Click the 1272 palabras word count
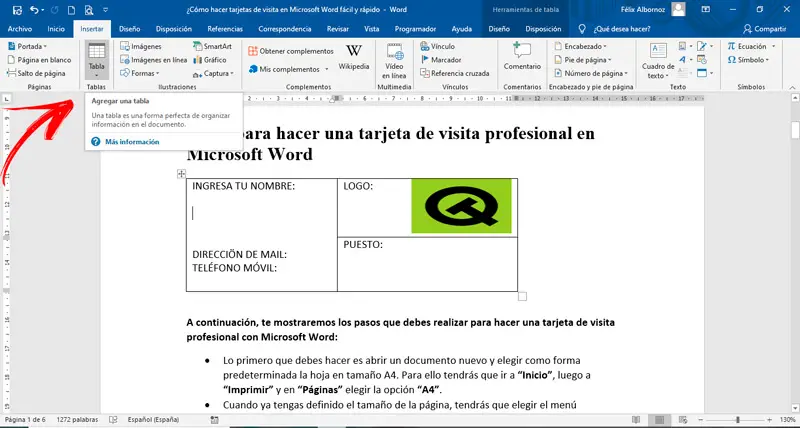Viewport: 800px width, 428px height. [x=77, y=420]
